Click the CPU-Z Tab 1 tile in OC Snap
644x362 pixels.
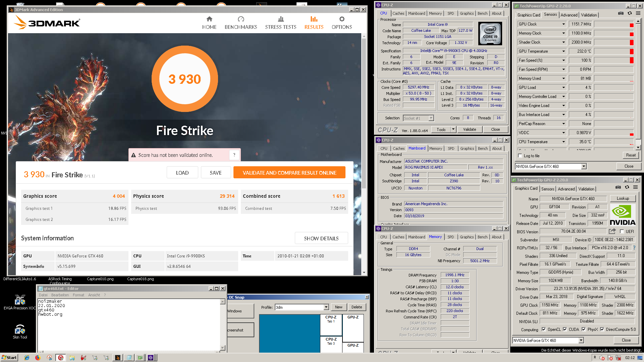tap(331, 325)
